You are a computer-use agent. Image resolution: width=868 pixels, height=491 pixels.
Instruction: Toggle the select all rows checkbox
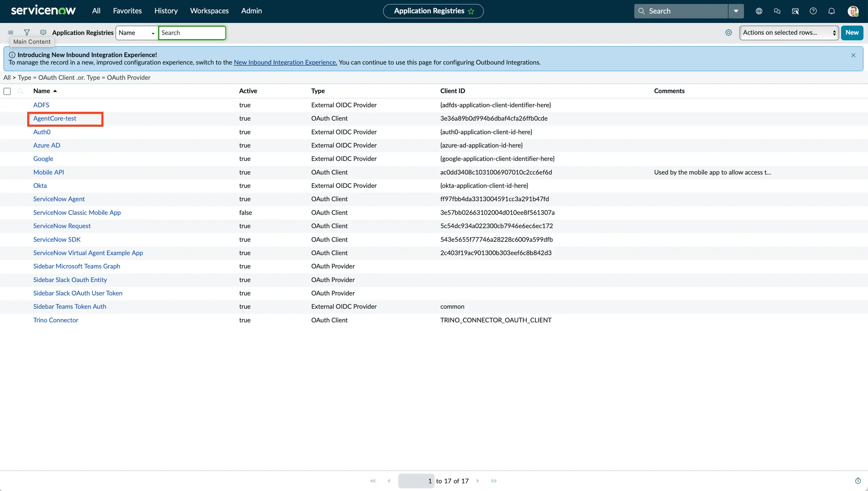[x=7, y=91]
